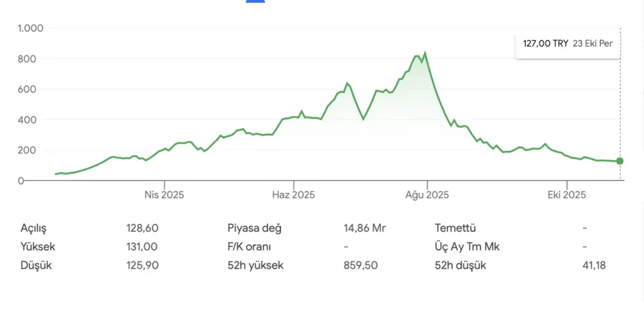Click the Haz 2025 axis label
This screenshot has width=644, height=309.
(x=293, y=195)
